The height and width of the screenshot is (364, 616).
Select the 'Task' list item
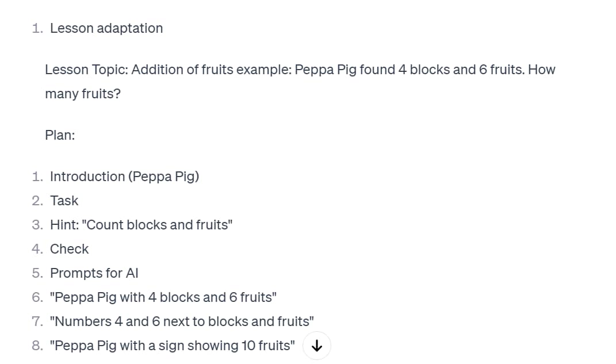64,201
